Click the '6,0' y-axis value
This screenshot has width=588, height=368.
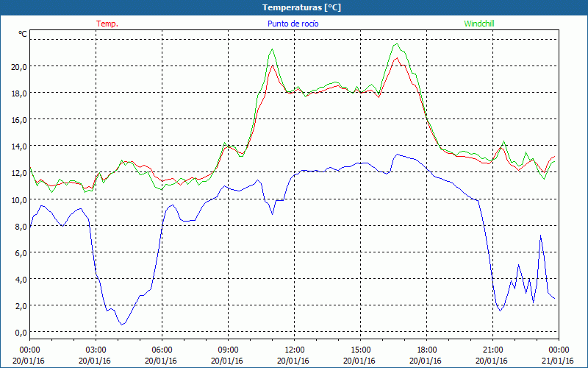[21, 253]
